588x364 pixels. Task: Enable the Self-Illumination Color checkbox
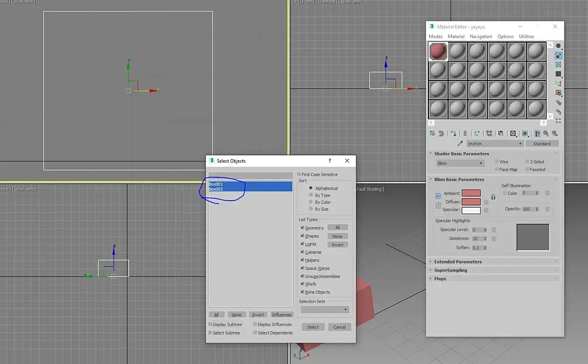tap(505, 193)
